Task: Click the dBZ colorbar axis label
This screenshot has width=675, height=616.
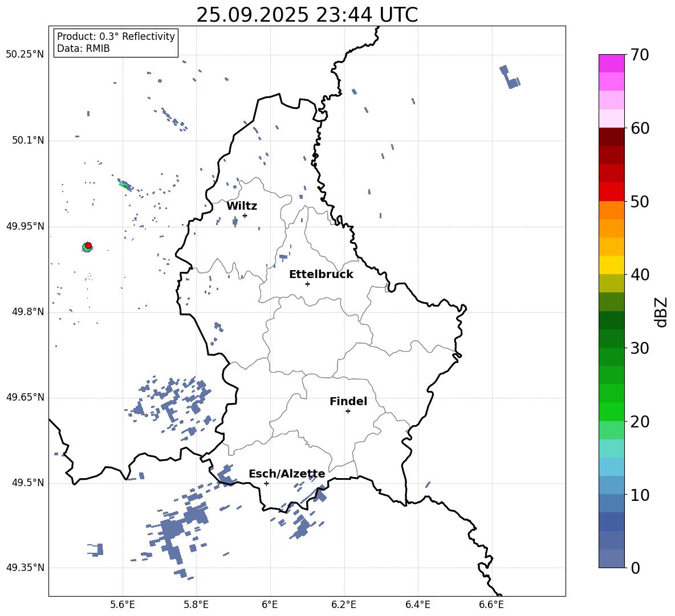Action: click(x=661, y=312)
